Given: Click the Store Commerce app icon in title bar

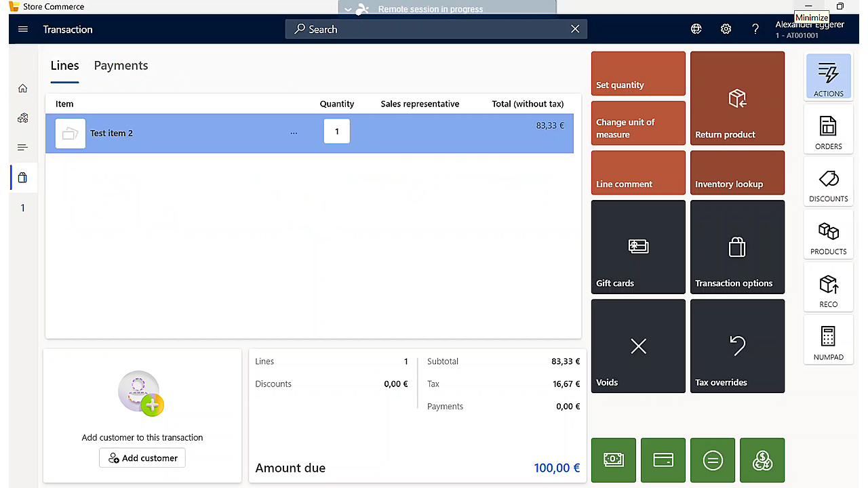Looking at the screenshot, I should (x=14, y=6).
